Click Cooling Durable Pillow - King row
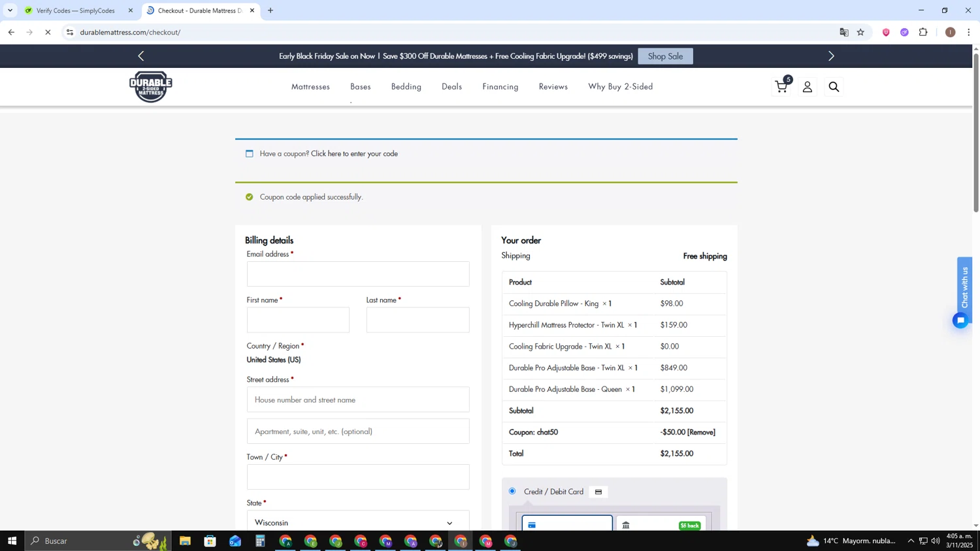Screen dimensions: 980x551 coord(614,304)
